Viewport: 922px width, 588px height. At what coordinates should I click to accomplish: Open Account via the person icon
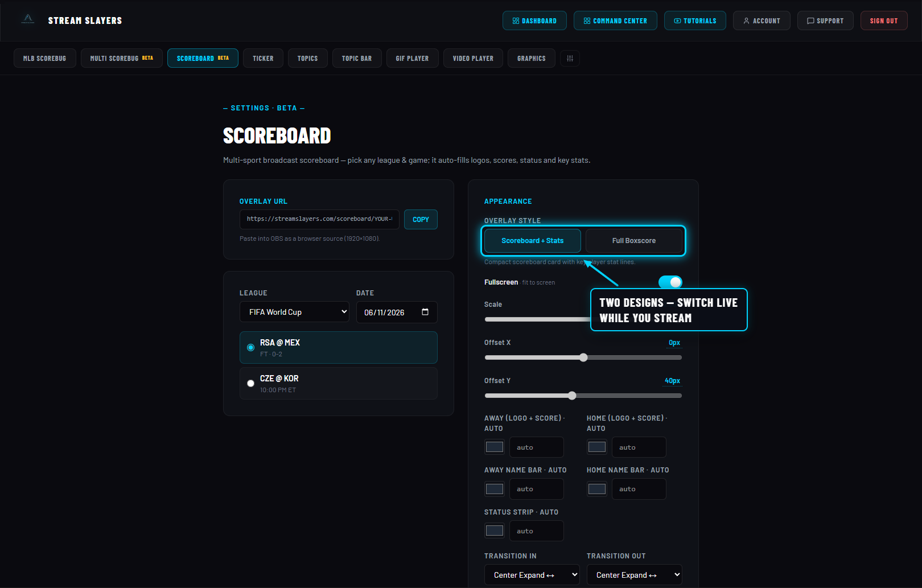tap(762, 20)
